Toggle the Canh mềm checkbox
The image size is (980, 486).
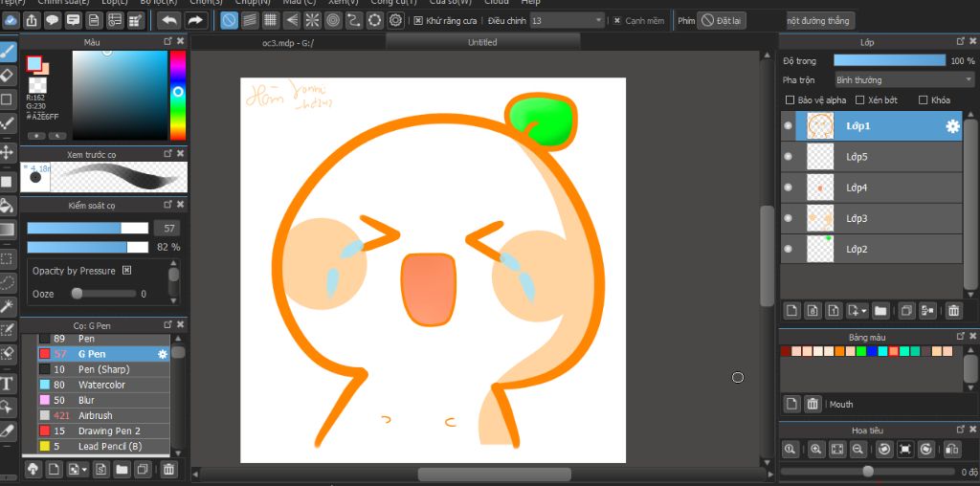[x=617, y=21]
